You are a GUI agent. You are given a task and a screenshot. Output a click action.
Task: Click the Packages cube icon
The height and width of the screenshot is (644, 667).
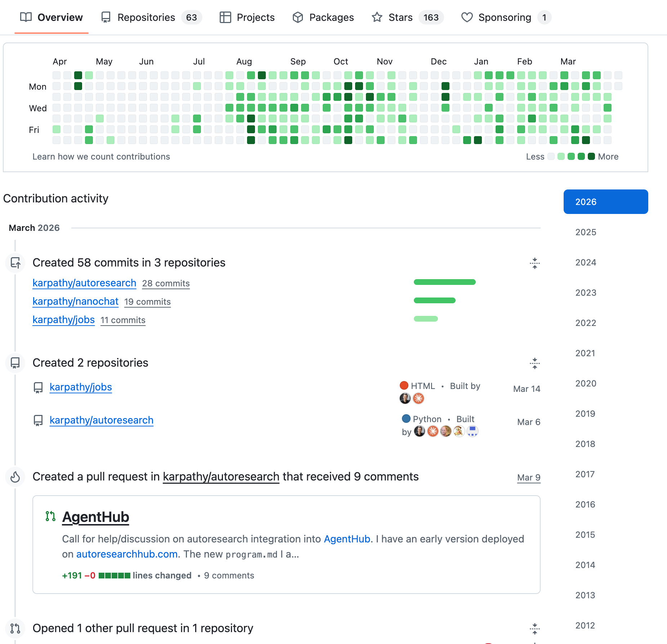click(298, 17)
